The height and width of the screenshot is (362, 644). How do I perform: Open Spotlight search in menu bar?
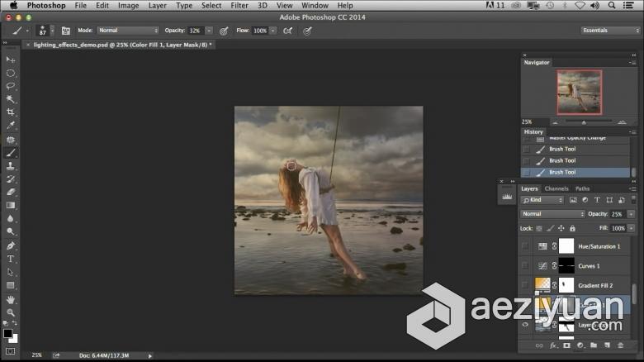[x=612, y=5]
